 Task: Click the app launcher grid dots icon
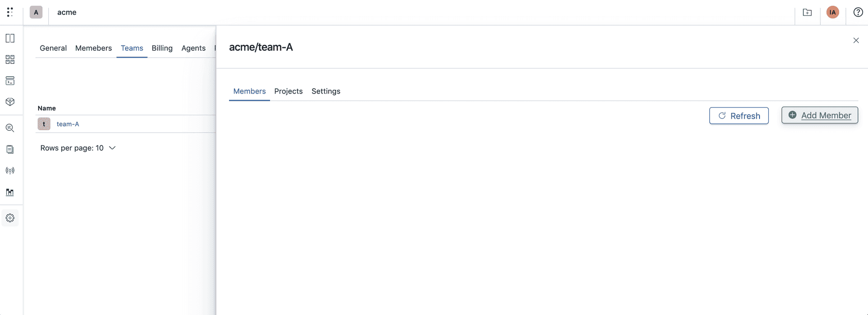10,12
